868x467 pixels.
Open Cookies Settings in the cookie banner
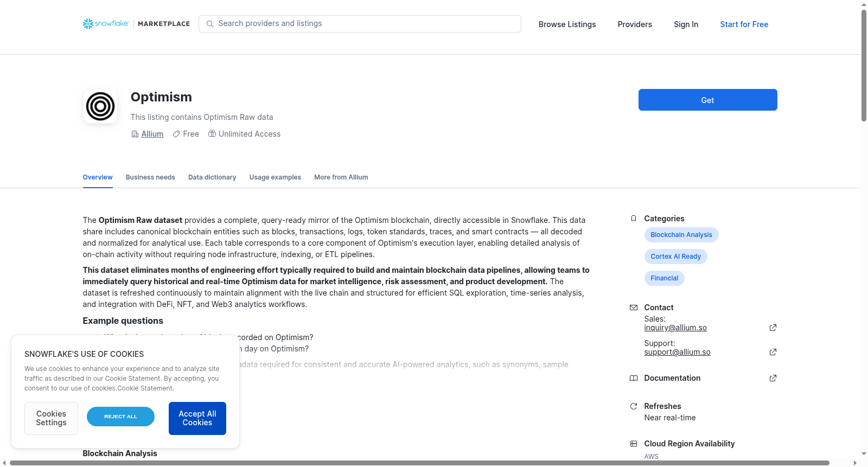pos(52,418)
